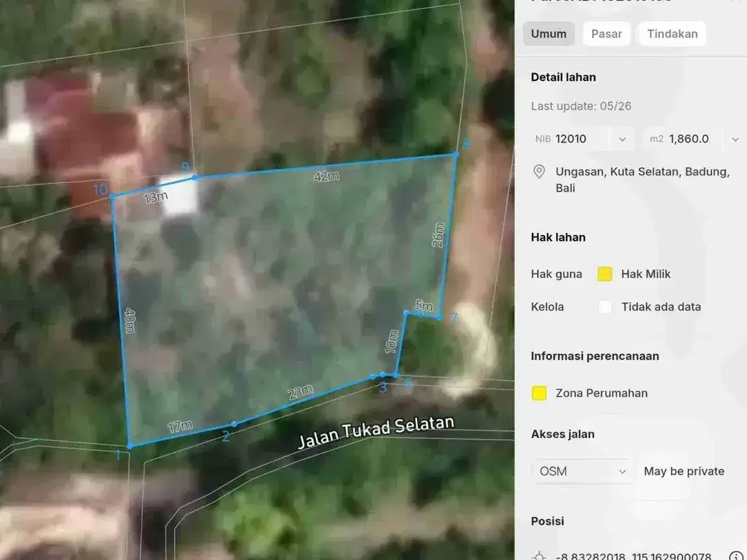The image size is (747, 560).
Task: Click the 10m edge length label
Action: (x=391, y=342)
